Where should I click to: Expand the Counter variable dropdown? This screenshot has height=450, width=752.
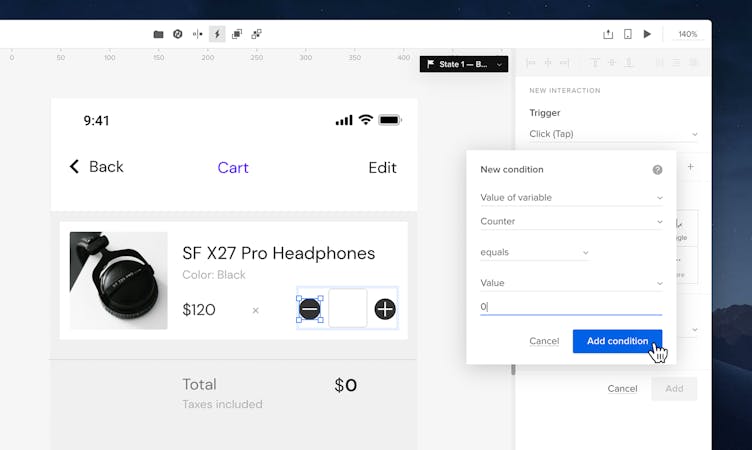point(571,222)
